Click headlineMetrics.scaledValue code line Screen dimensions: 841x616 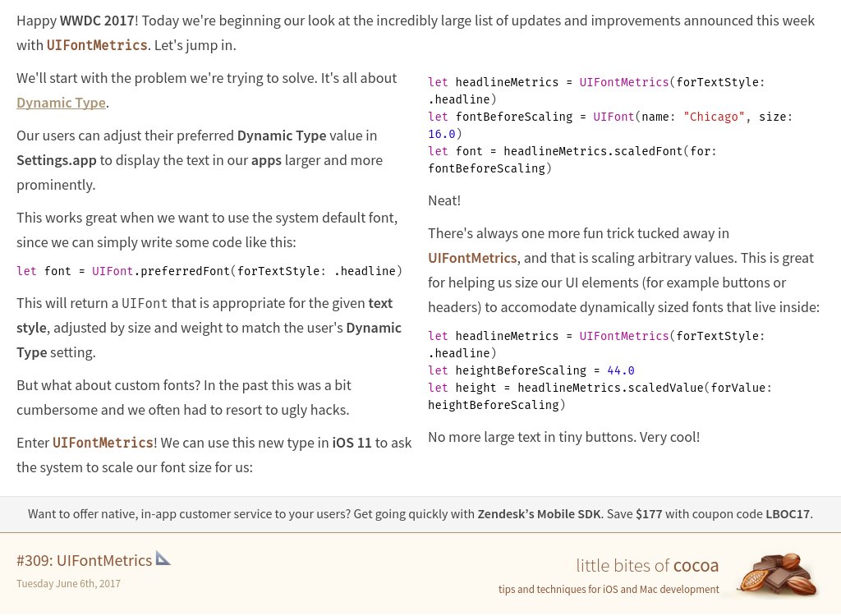click(600, 396)
